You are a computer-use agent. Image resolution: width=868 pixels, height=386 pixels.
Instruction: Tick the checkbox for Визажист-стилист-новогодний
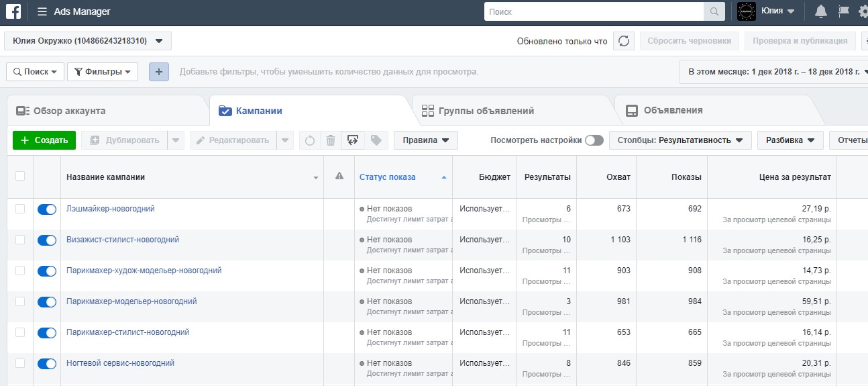(x=20, y=240)
